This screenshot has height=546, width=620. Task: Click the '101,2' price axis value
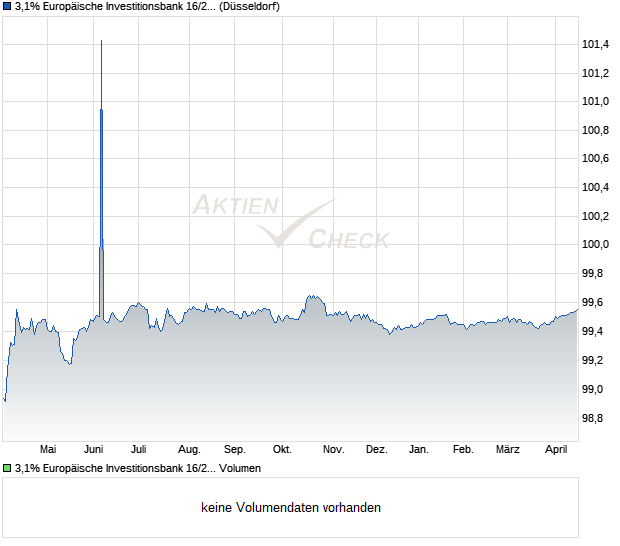point(596,73)
